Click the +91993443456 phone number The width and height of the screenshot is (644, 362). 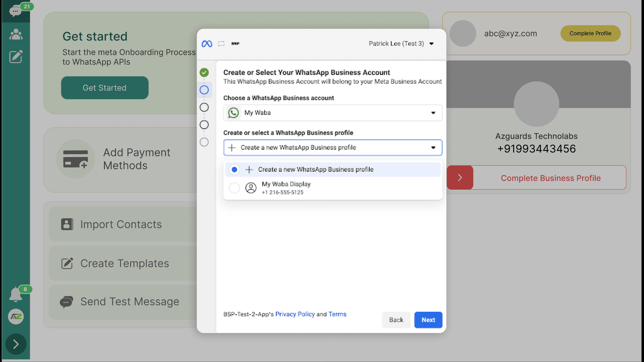(537, 149)
